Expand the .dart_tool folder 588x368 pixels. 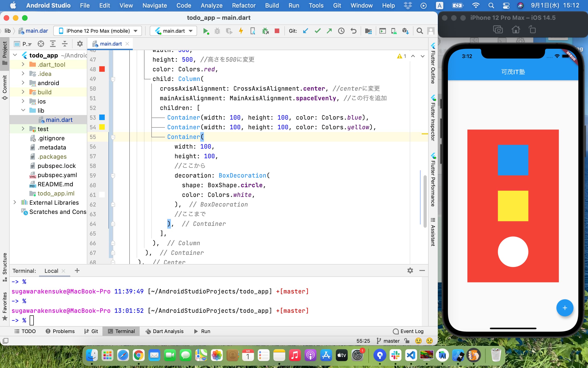[23, 64]
